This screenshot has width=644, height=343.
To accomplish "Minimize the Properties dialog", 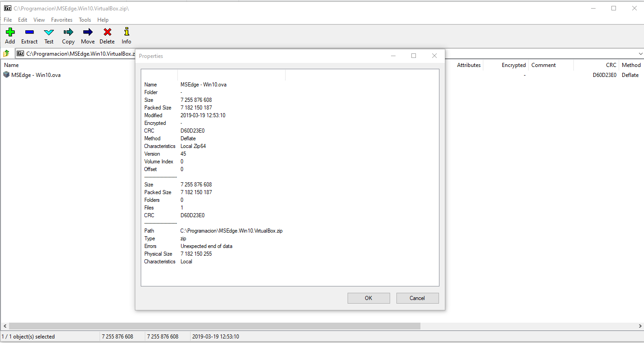I will (x=393, y=56).
